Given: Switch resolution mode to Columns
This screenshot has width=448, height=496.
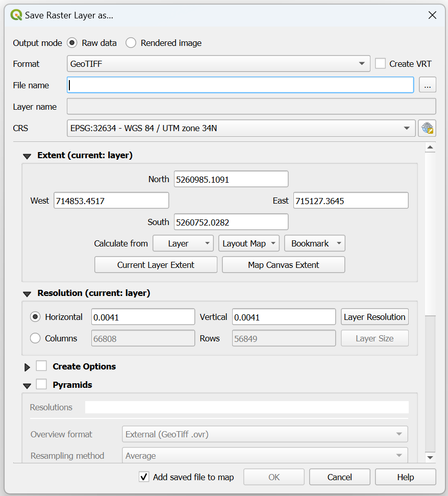Looking at the screenshot, I should [x=35, y=338].
